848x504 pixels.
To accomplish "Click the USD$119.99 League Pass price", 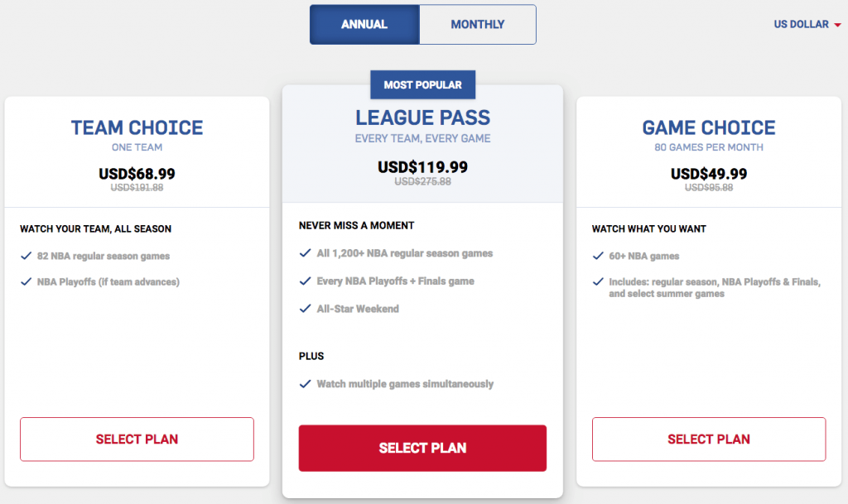I will point(422,167).
